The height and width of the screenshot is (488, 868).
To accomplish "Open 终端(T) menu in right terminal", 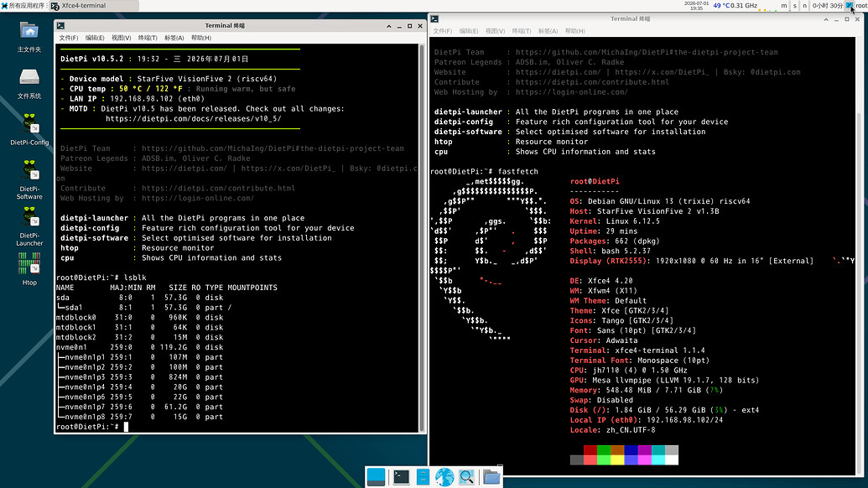I will click(x=522, y=31).
